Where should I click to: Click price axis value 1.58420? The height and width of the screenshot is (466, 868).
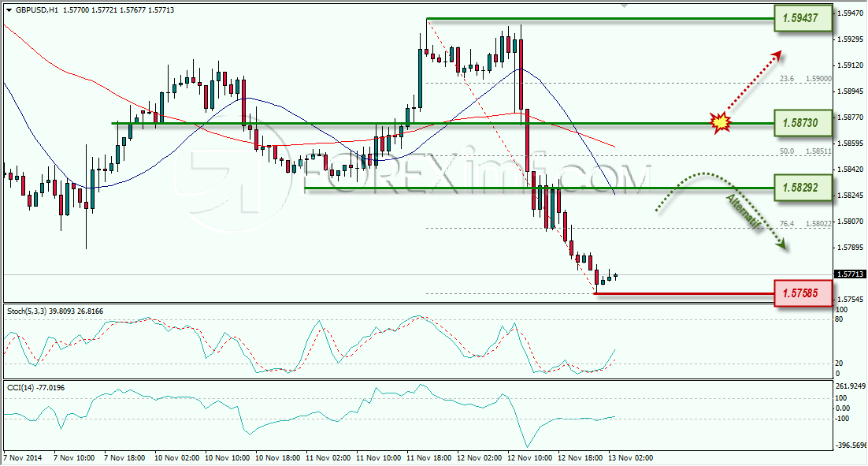851,169
